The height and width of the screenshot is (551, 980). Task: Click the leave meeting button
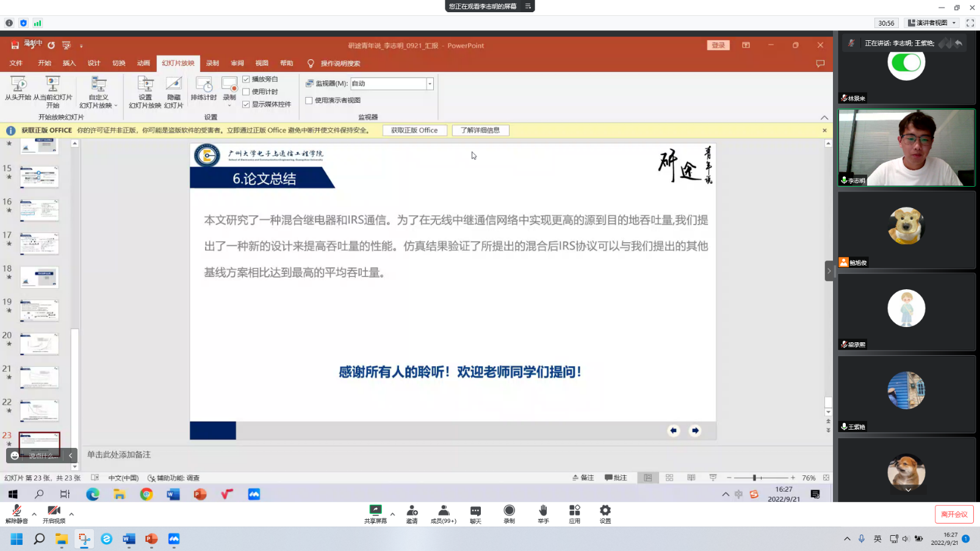[954, 514]
